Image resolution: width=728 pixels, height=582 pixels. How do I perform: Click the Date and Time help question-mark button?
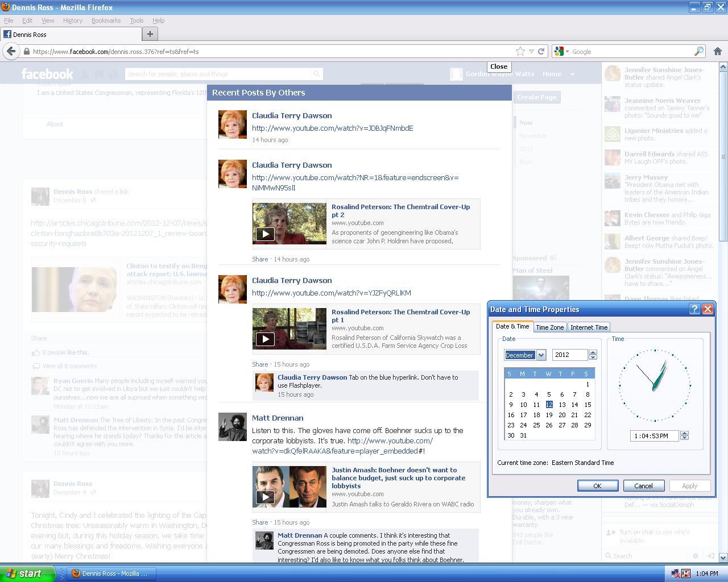tap(694, 309)
